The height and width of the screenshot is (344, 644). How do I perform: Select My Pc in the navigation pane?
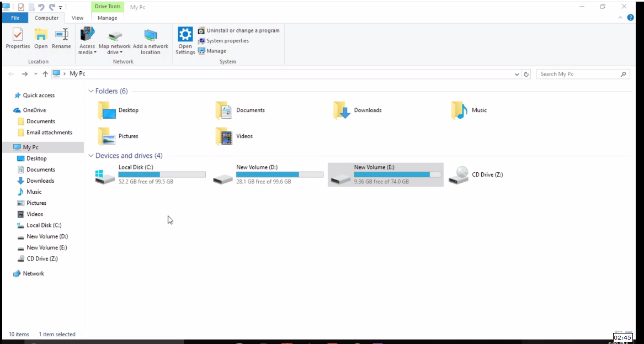point(42,147)
